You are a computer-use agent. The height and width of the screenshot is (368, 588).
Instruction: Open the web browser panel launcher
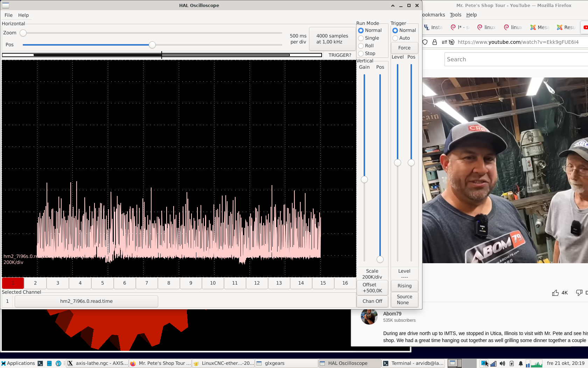click(x=58, y=363)
